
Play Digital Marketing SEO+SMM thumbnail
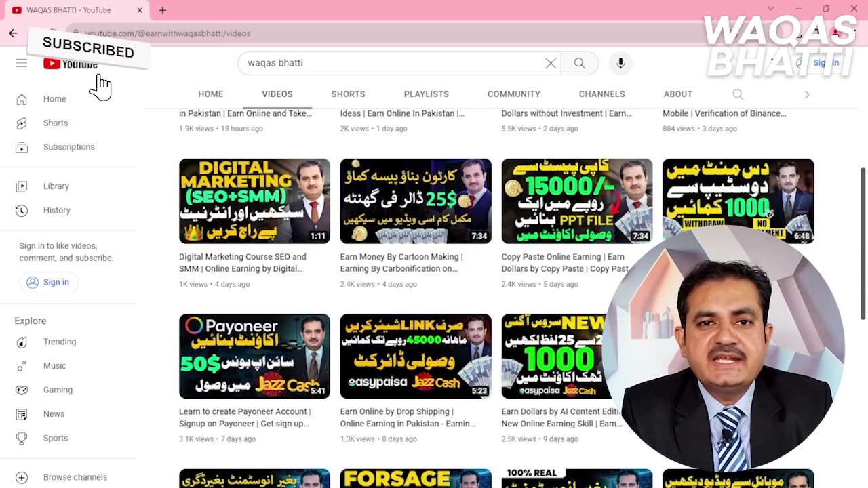pos(254,201)
